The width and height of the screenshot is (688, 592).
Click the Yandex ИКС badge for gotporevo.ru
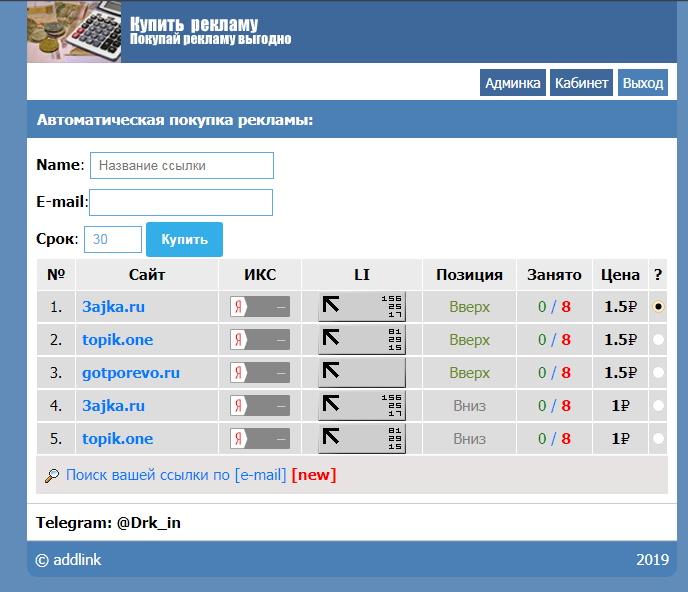[260, 373]
